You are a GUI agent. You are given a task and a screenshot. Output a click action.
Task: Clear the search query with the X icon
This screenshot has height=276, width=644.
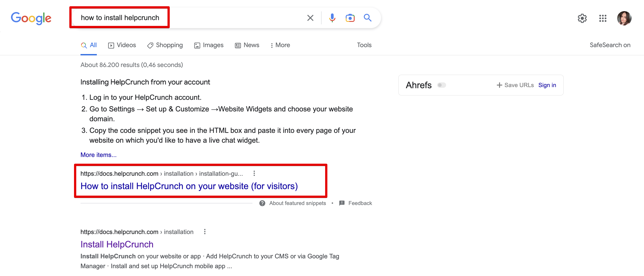click(310, 18)
